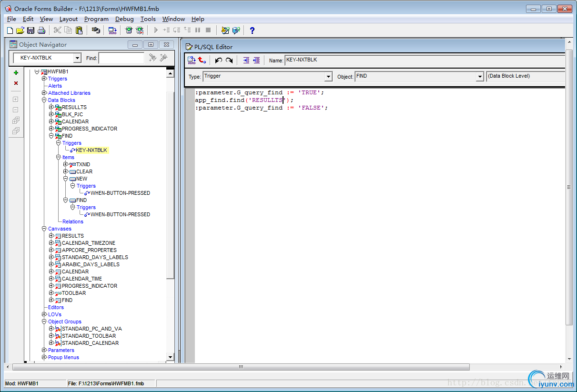
Task: Expand the TXNID item node
Action: click(x=66, y=164)
